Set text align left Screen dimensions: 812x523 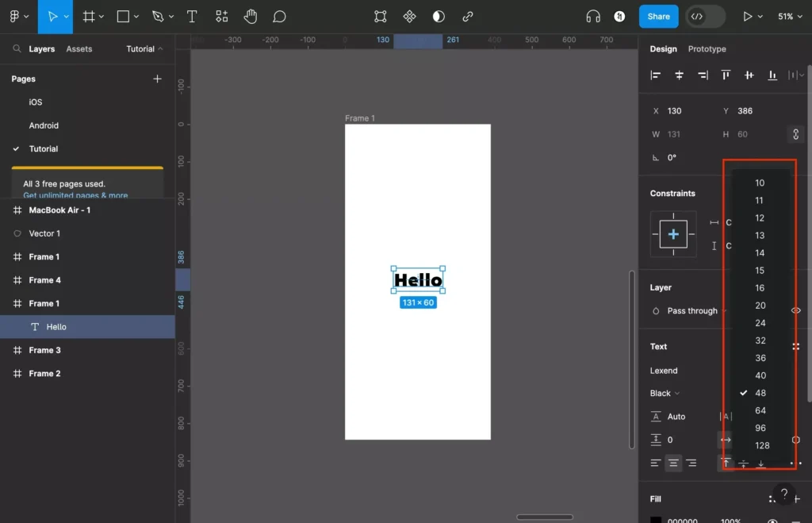coord(656,463)
